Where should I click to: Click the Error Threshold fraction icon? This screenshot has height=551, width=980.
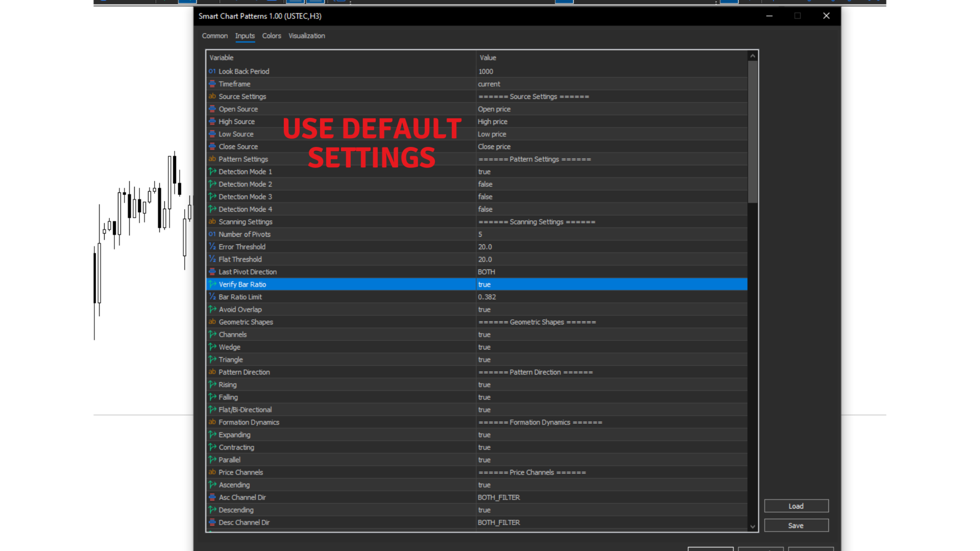coord(212,247)
